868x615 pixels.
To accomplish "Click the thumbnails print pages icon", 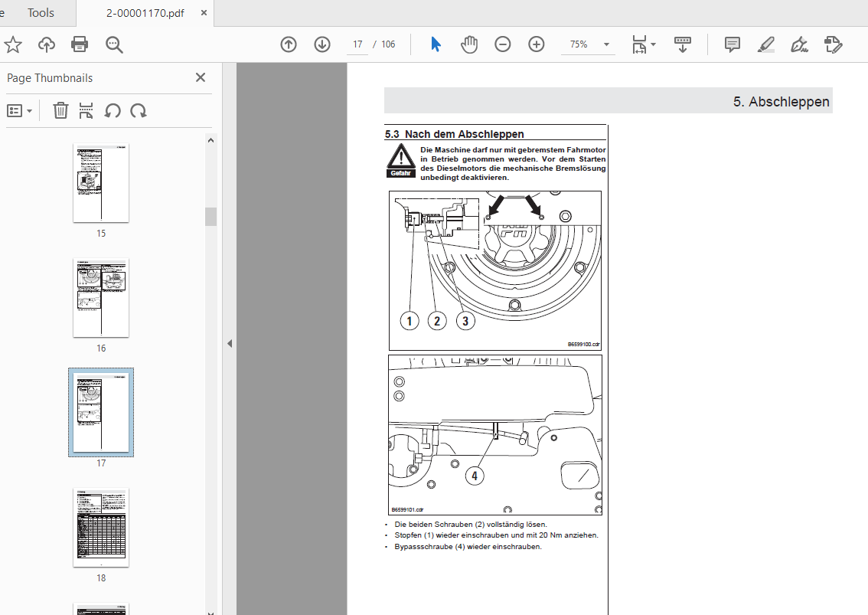I will [x=86, y=111].
